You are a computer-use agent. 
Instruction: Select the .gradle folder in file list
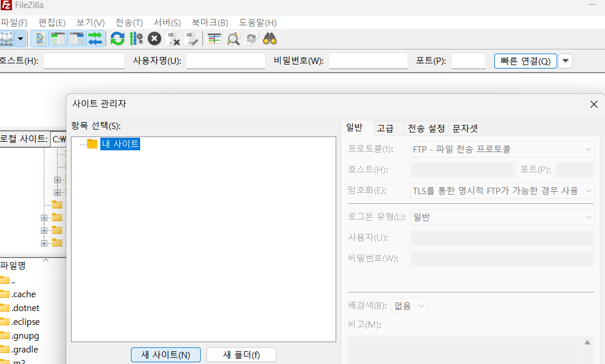[x=25, y=350]
